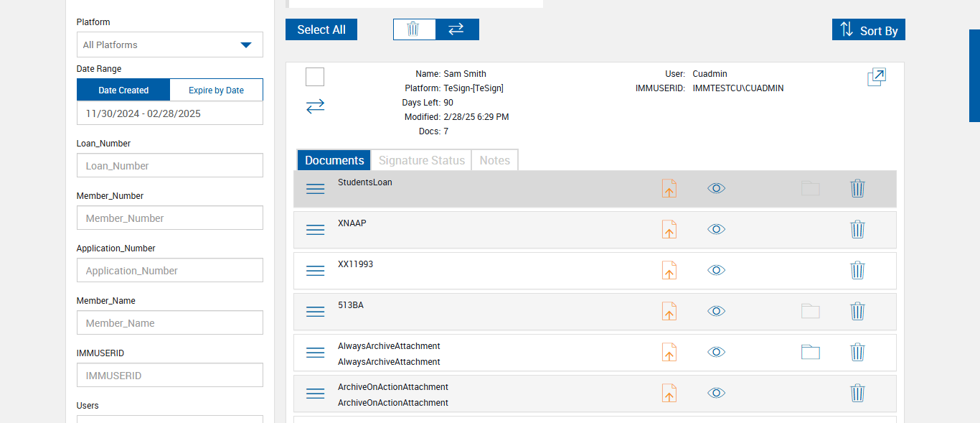
Task: Delete the XNAAP document
Action: pos(857,229)
